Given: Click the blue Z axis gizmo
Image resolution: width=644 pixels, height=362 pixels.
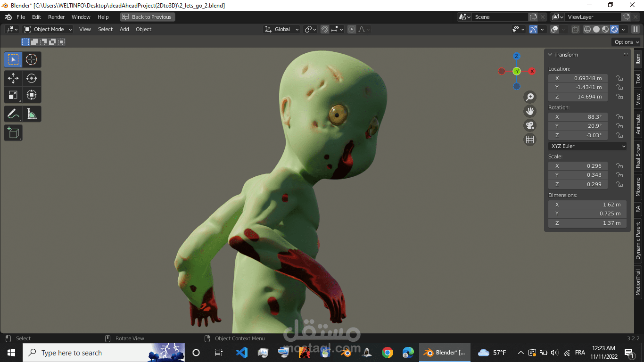Looking at the screenshot, I should point(517,56).
